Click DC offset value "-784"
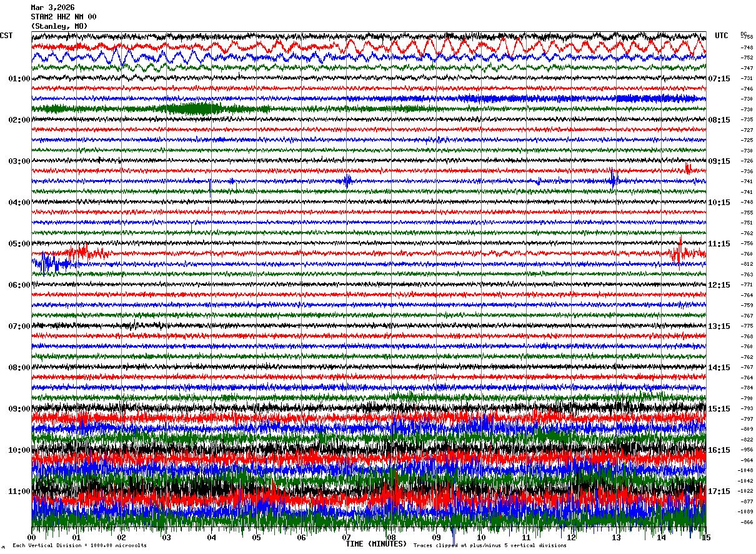 tap(747, 388)
